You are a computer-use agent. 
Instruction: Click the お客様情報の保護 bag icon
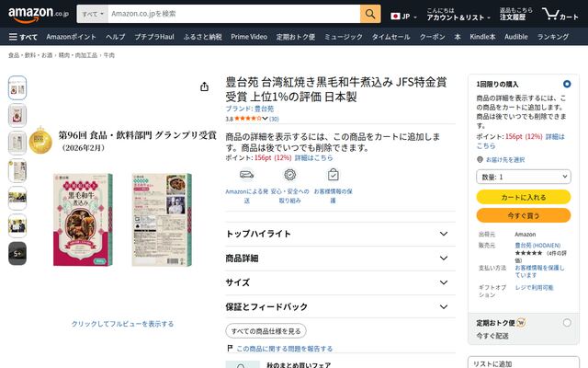click(333, 175)
